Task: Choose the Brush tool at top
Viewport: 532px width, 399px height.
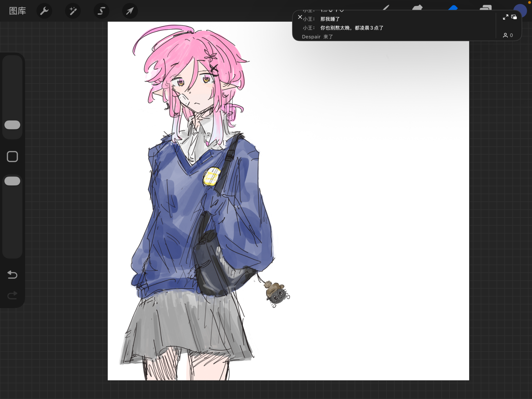Action: point(386,7)
